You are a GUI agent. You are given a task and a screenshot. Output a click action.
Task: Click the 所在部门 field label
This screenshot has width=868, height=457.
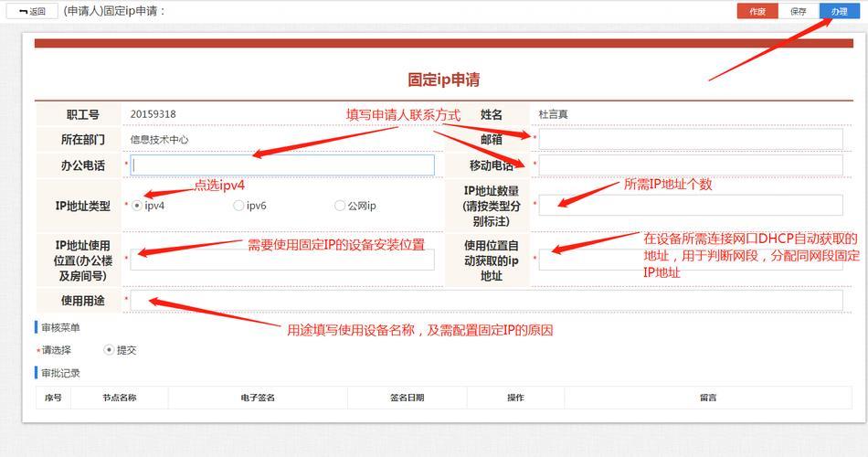pos(82,140)
